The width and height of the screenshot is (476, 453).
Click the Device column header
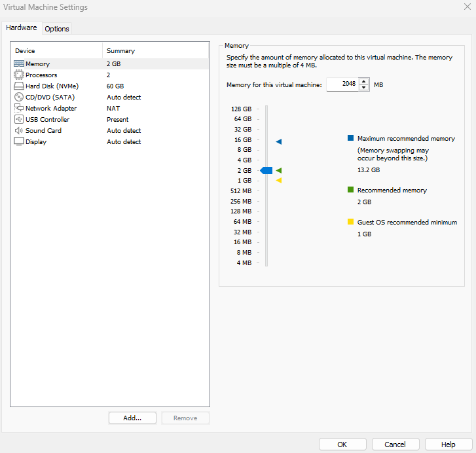point(56,50)
